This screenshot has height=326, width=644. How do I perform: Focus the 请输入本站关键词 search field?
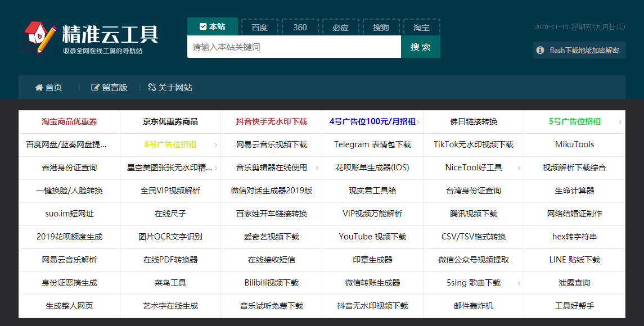294,47
